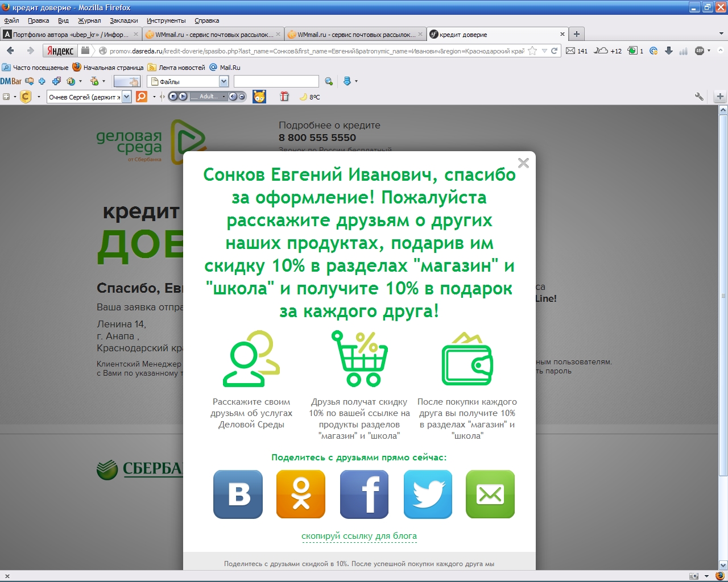Close the bottom add-on bar with the X
Viewport: 728px width, 582px height.
[7, 576]
